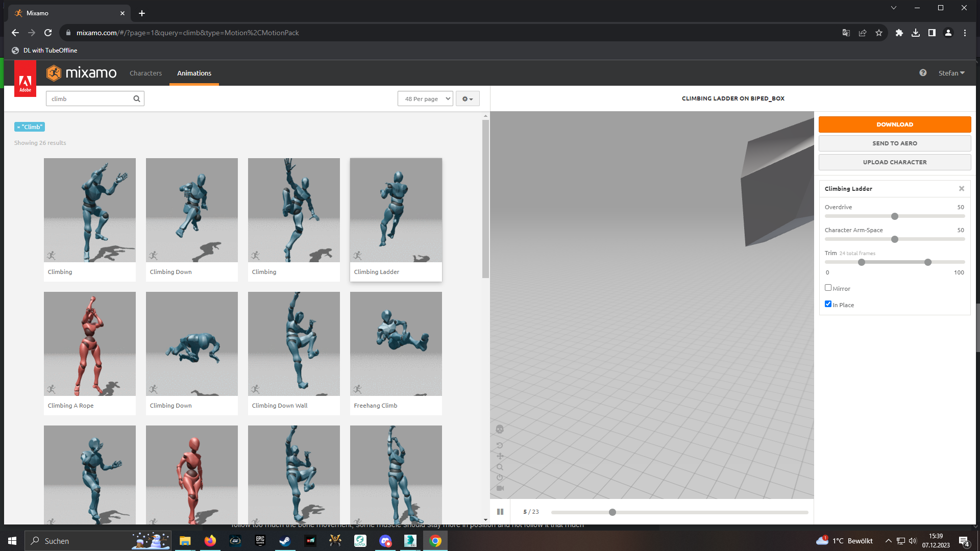Expand the gear settings dropdown
This screenshot has height=551, width=980.
(468, 99)
